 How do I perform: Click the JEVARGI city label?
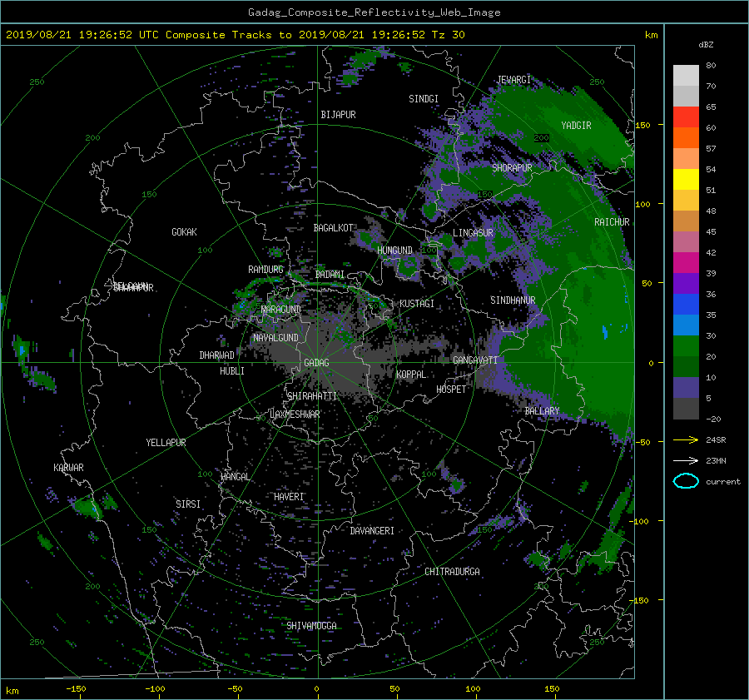[x=513, y=80]
